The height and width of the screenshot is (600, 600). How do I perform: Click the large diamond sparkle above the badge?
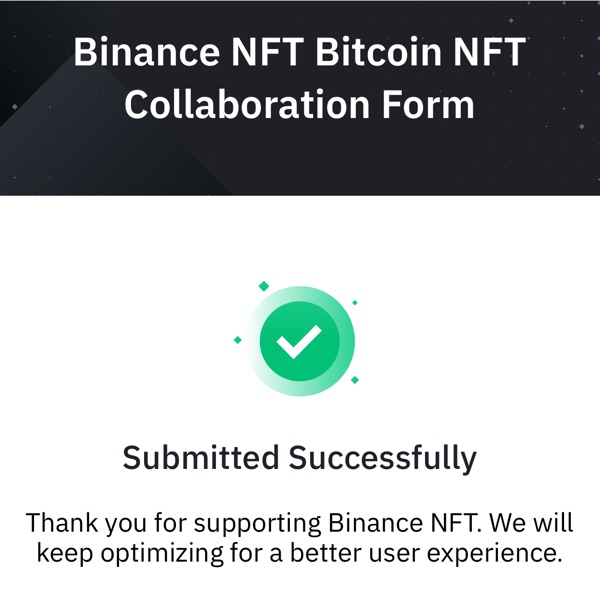264,286
